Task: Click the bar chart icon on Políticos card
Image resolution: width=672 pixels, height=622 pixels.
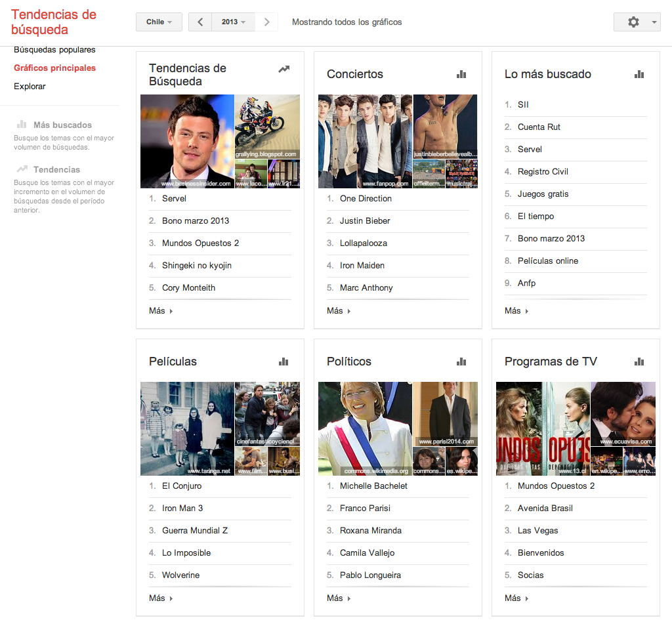Action: click(461, 362)
